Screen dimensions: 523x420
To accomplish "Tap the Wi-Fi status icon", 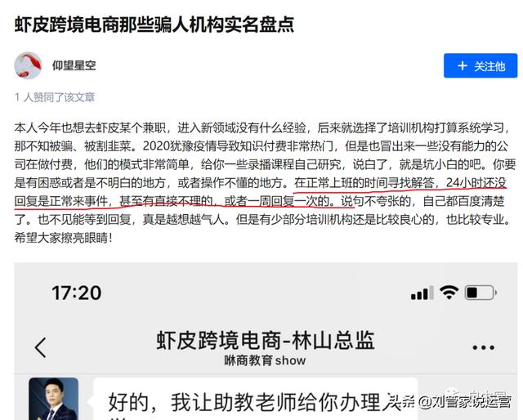I will coord(449,293).
